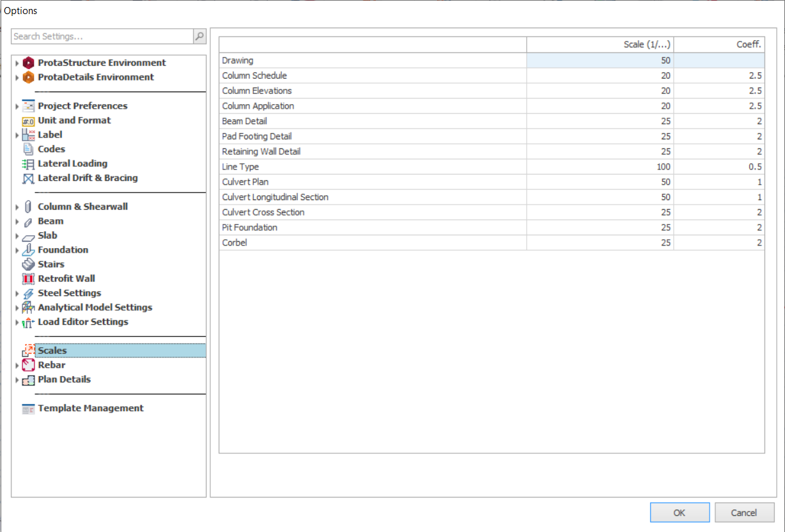The height and width of the screenshot is (532, 785).
Task: Click the Search Settings input field
Action: click(102, 36)
